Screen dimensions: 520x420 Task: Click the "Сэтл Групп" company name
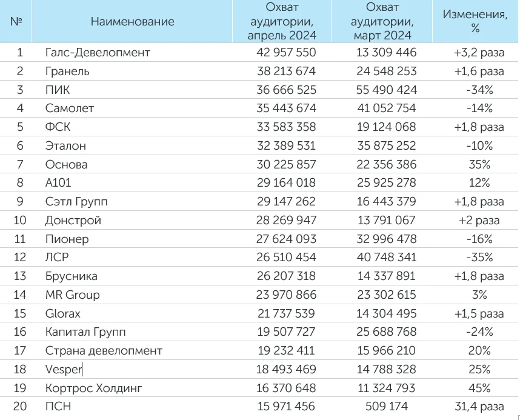[76, 202]
